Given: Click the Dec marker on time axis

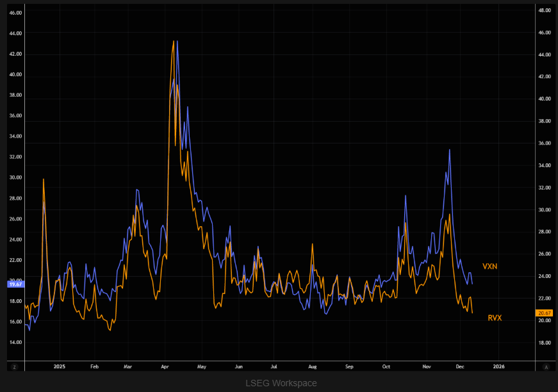Looking at the screenshot, I should 461,366.
